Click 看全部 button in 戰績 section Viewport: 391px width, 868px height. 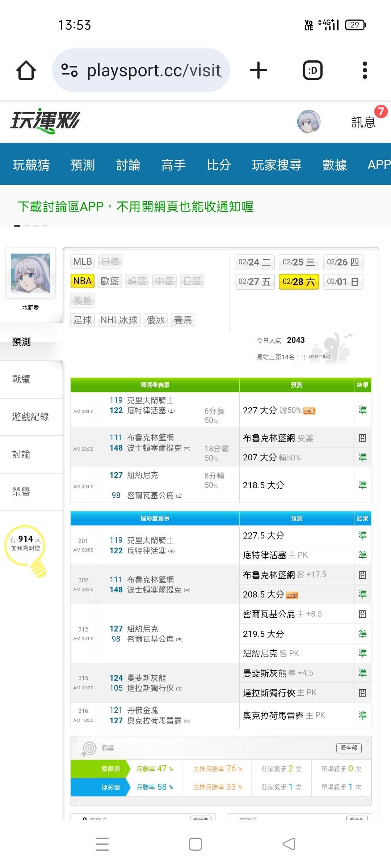(x=349, y=748)
